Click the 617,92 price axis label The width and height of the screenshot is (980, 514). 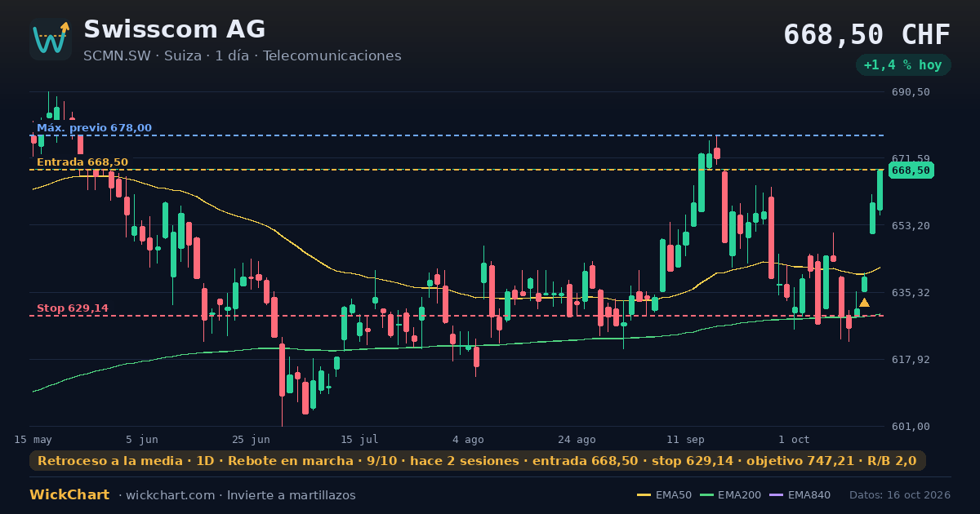(x=911, y=360)
